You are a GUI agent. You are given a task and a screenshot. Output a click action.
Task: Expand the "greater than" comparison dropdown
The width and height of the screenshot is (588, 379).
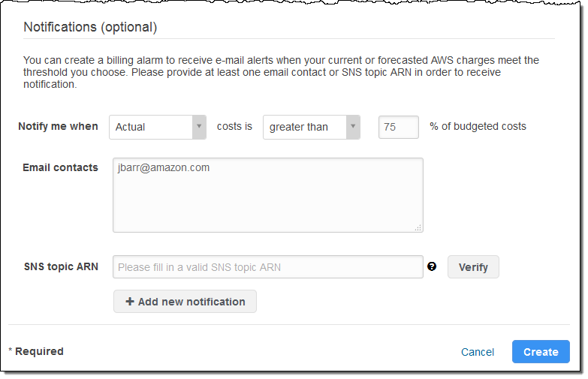pos(311,127)
